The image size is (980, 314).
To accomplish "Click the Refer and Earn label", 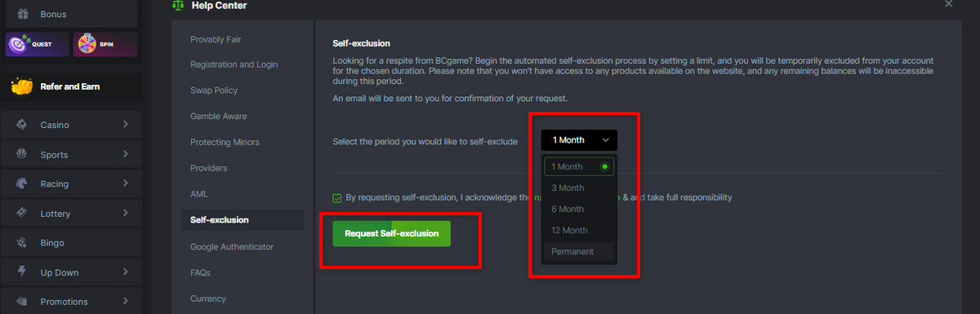I will [70, 86].
